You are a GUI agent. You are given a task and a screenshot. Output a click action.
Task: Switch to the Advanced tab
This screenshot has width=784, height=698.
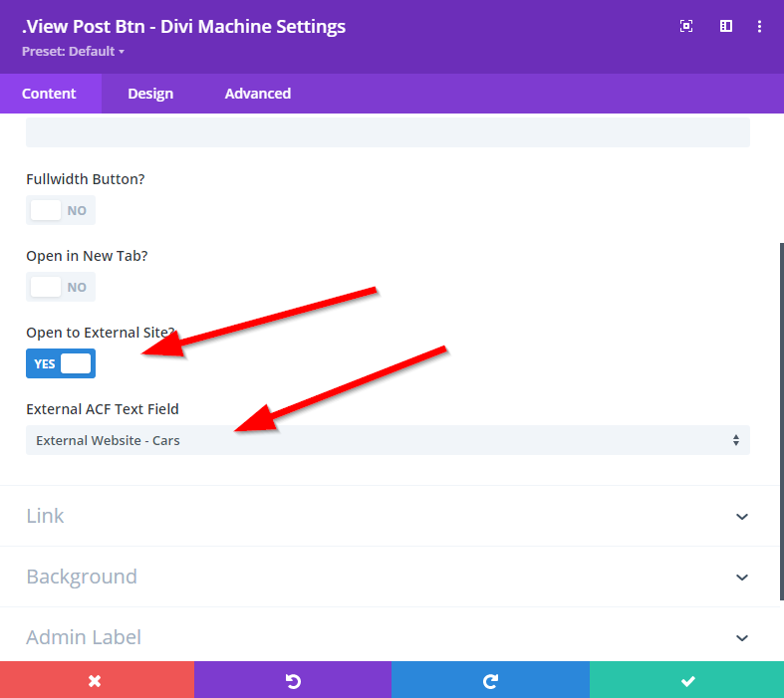(x=257, y=94)
